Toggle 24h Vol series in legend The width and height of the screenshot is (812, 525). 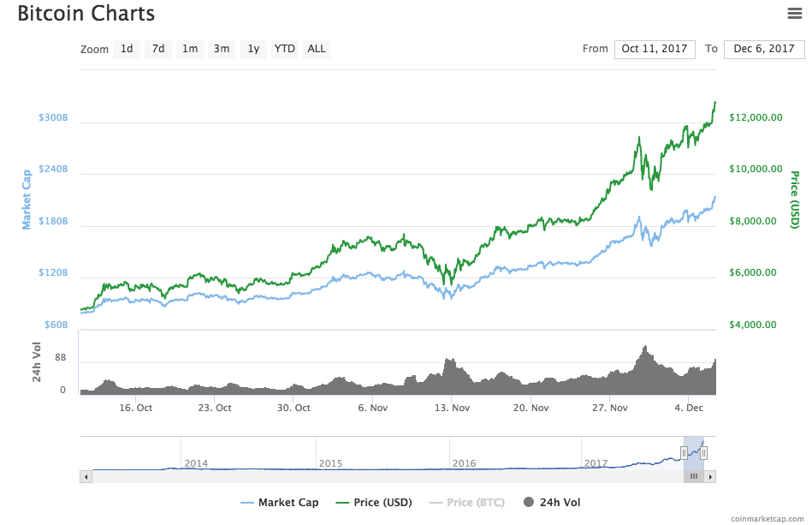point(552,502)
